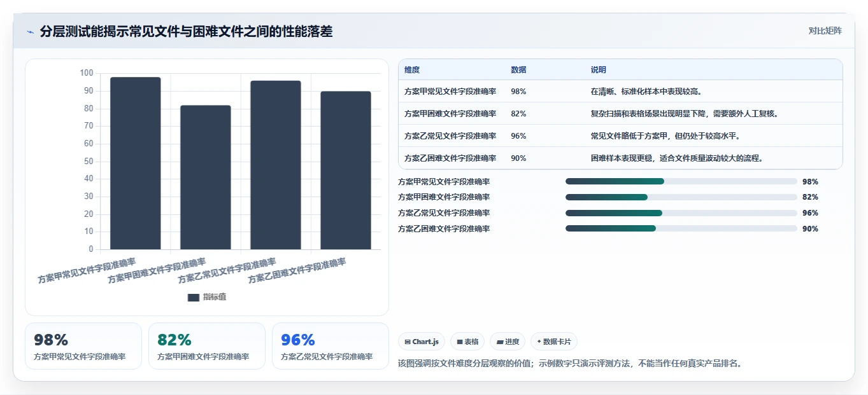
Task: Click the 方案乙困难文件 bar in chart
Action: 346,170
